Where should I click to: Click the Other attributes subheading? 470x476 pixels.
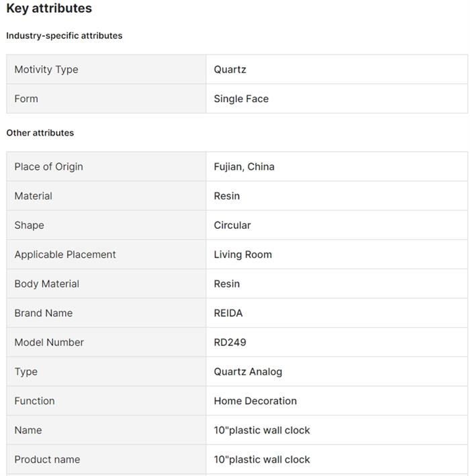[x=40, y=133]
